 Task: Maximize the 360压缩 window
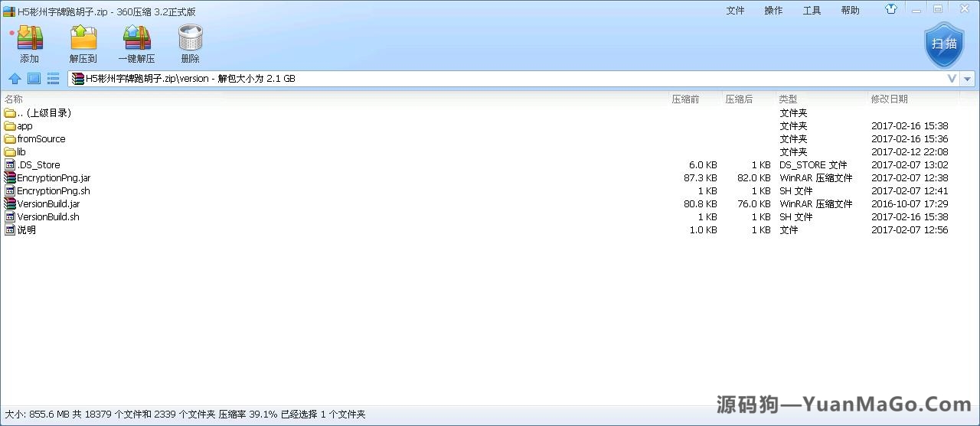(x=938, y=9)
